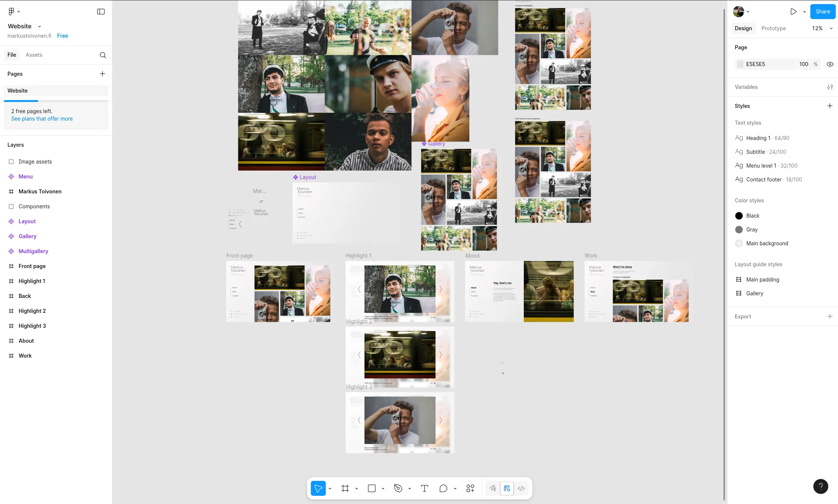Switch to the Prototype tab
The width and height of the screenshot is (838, 504).
(773, 28)
